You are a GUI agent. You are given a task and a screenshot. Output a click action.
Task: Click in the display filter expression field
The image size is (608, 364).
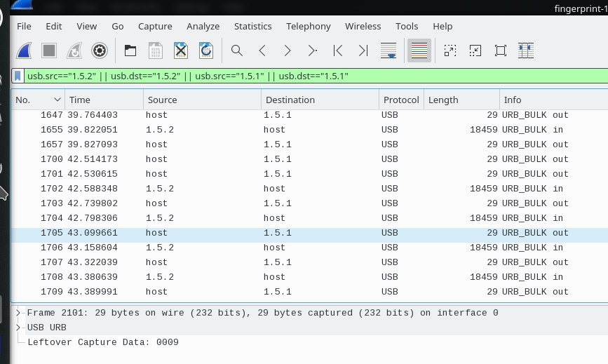pos(316,76)
